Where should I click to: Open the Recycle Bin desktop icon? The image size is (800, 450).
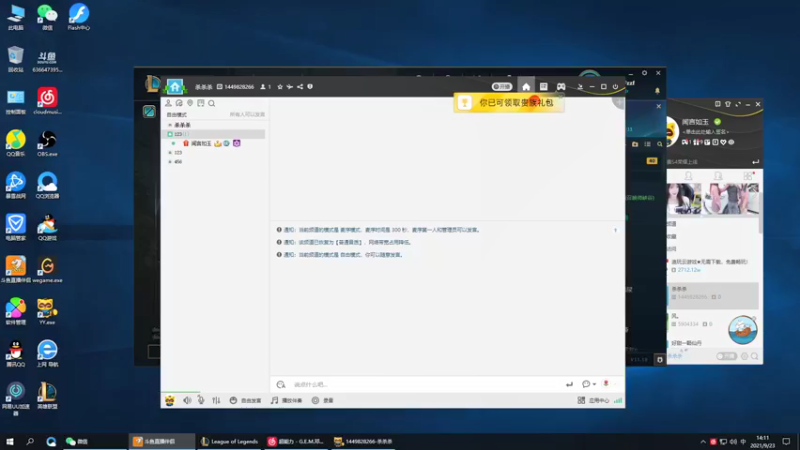coord(16,59)
